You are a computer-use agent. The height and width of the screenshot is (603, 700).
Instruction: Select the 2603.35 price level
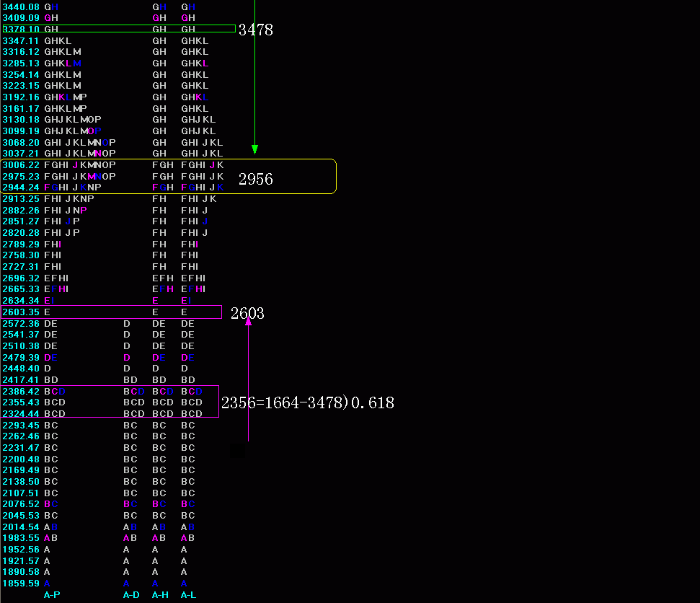pyautogui.click(x=21, y=312)
